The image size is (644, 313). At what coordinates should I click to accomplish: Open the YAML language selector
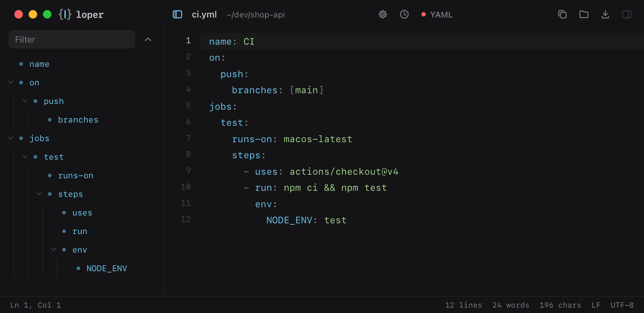coord(437,15)
